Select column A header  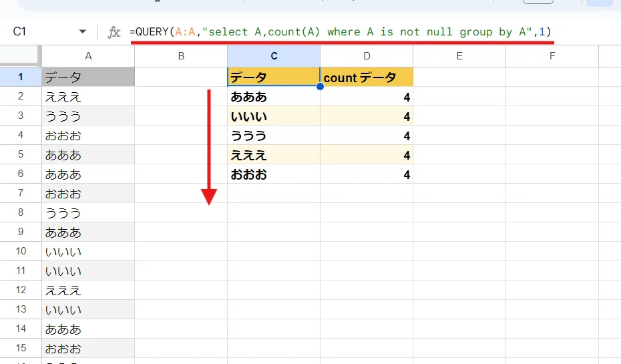coord(88,56)
